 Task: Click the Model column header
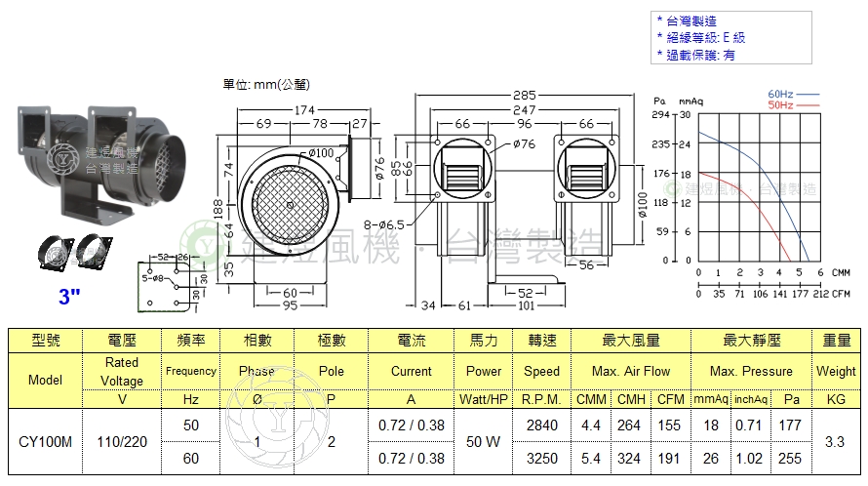click(46, 381)
